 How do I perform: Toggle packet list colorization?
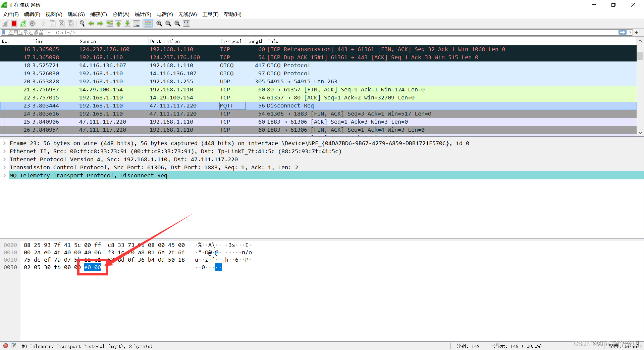coord(148,24)
